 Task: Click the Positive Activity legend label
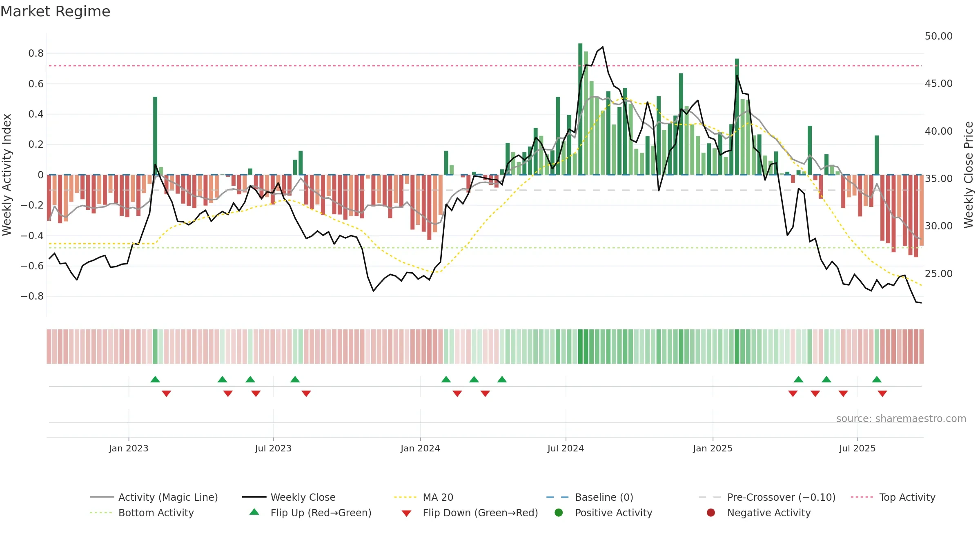click(x=613, y=513)
